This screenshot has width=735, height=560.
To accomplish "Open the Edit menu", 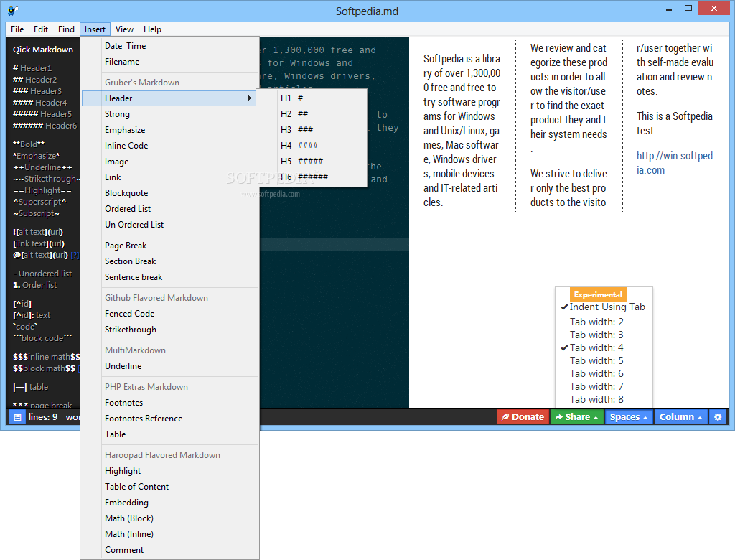I will pos(41,29).
